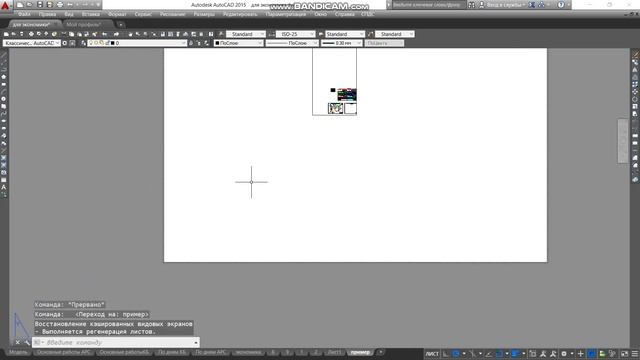Open the Файл menu
Viewport: 640px width, 360px height.
click(24, 14)
